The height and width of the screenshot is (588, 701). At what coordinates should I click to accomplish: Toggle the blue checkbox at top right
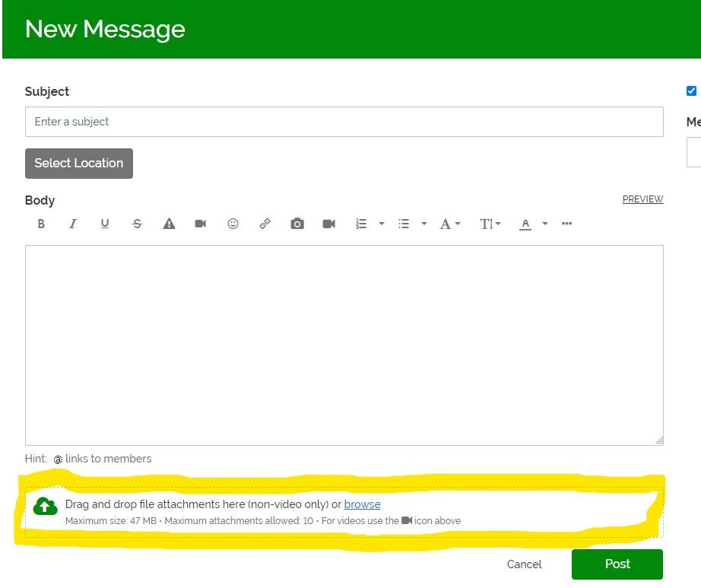(x=691, y=91)
